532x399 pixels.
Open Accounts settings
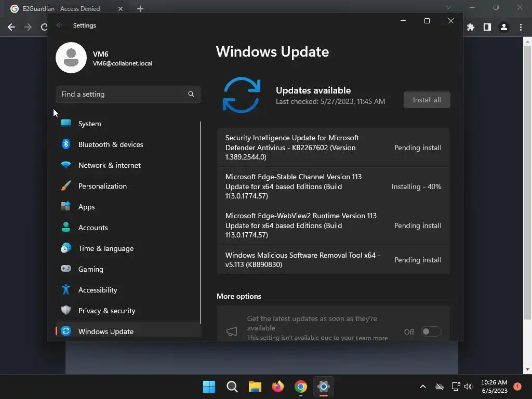tap(128, 228)
